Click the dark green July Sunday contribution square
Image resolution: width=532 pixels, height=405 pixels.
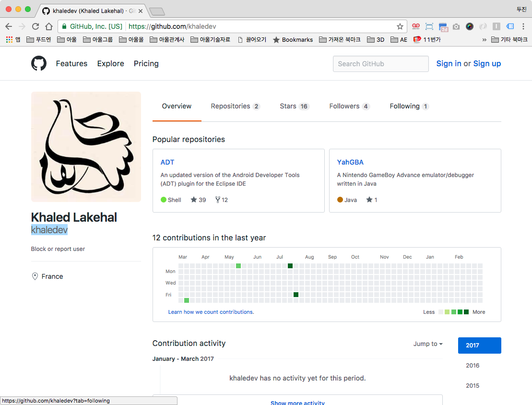(290, 266)
